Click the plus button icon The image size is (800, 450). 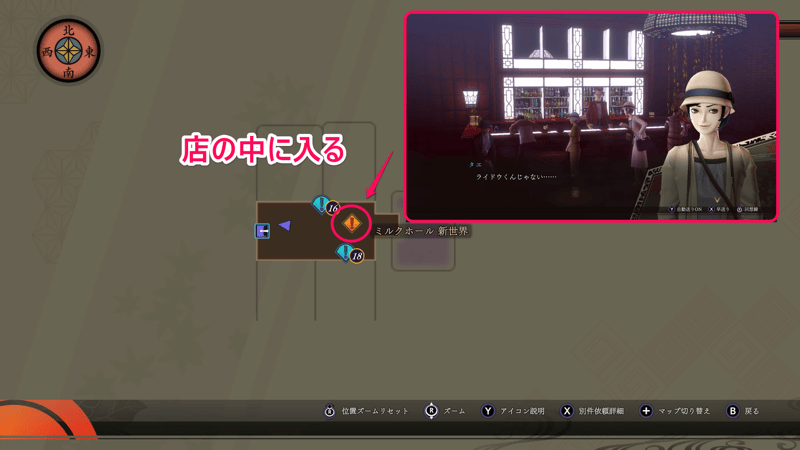point(646,411)
